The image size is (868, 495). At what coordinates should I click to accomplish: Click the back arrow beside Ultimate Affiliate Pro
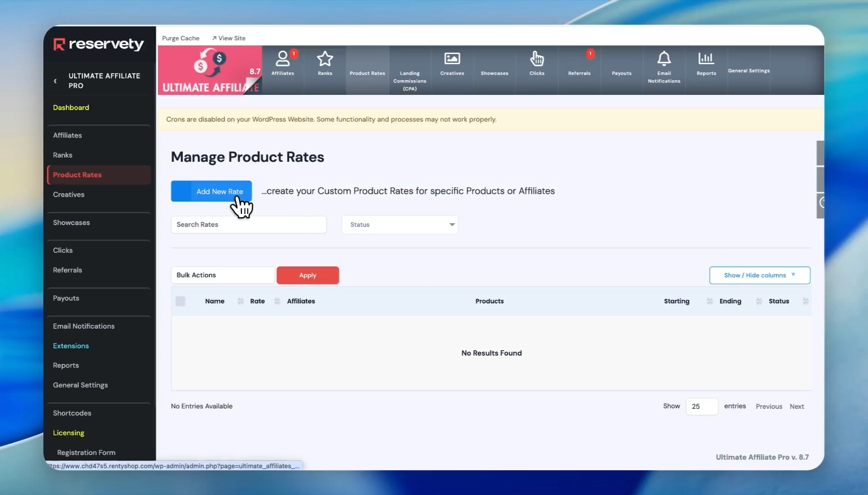(x=56, y=81)
